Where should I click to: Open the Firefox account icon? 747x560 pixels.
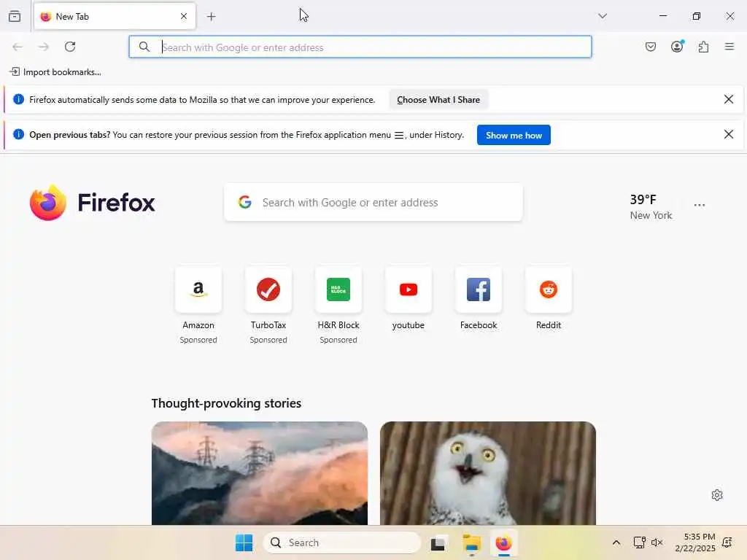677,46
